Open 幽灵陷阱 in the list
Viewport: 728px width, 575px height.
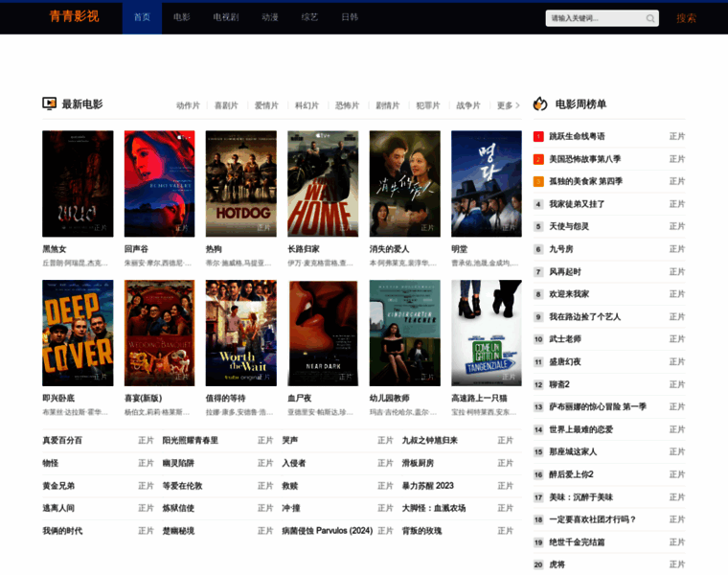[x=178, y=463]
